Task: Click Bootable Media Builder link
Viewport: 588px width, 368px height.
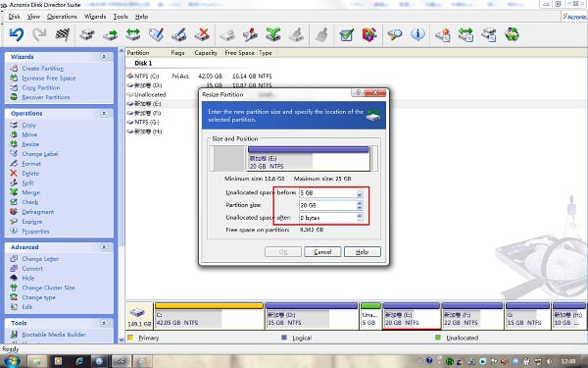Action: pyautogui.click(x=54, y=335)
